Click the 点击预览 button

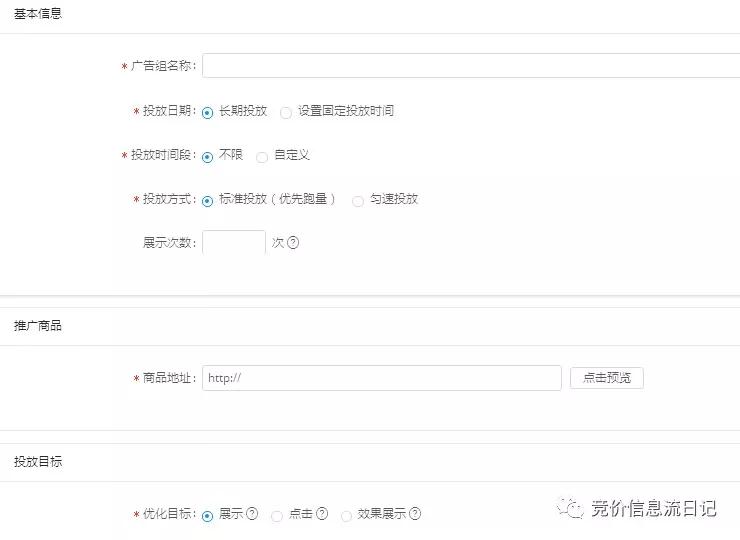pyautogui.click(x=607, y=378)
